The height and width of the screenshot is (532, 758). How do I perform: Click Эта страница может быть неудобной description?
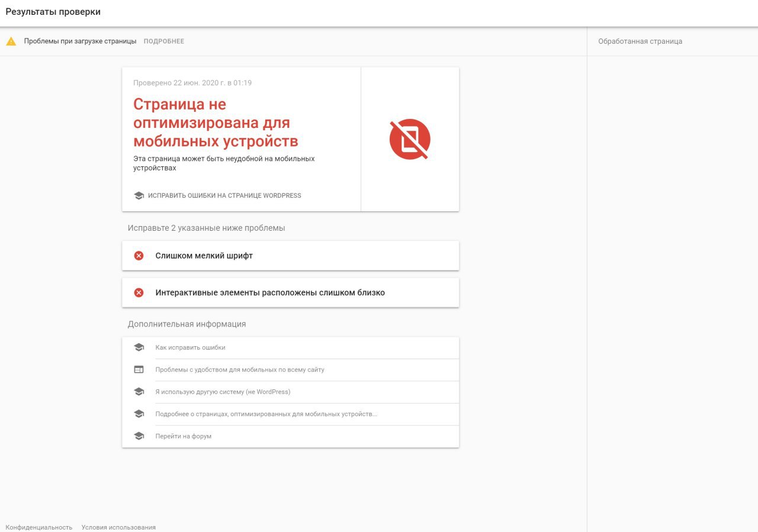pyautogui.click(x=224, y=163)
